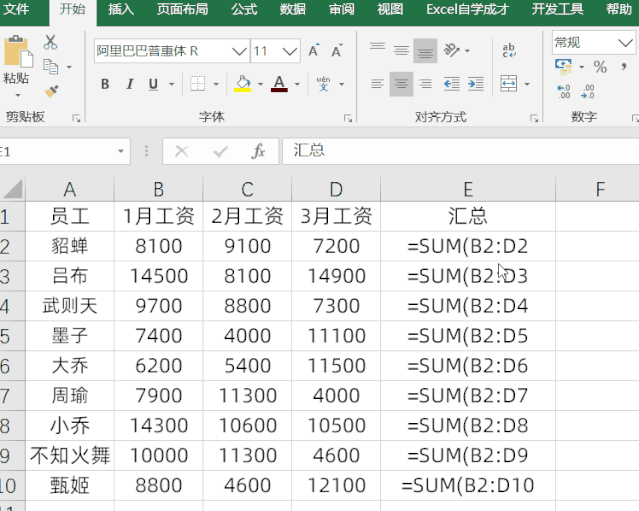Image resolution: width=639 pixels, height=511 pixels.
Task: Toggle Bold formatting
Action: pos(105,84)
